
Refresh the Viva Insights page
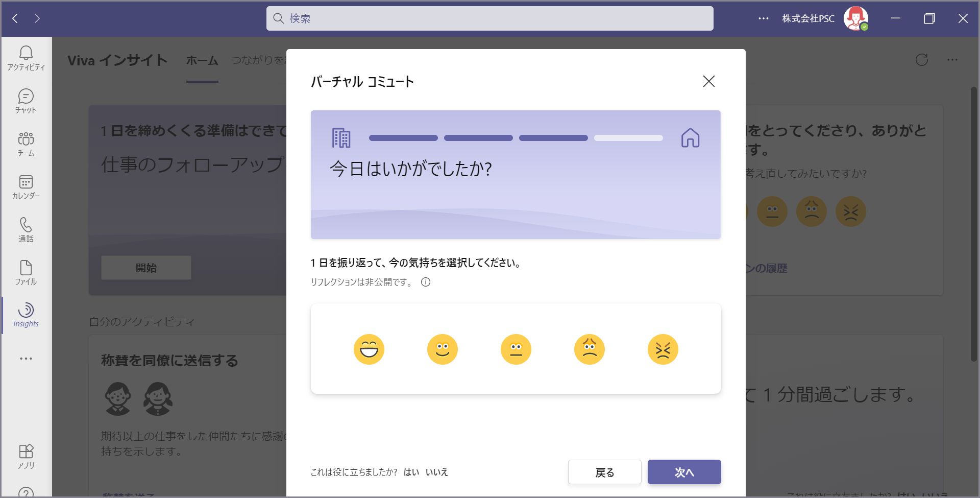click(922, 60)
